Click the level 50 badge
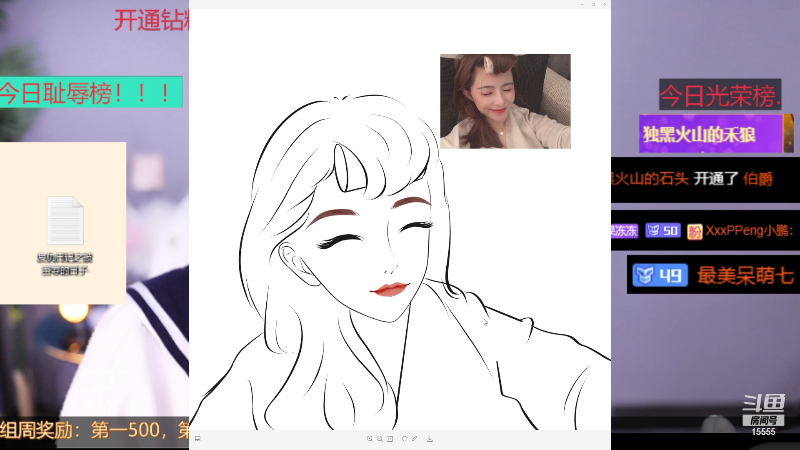 [663, 231]
